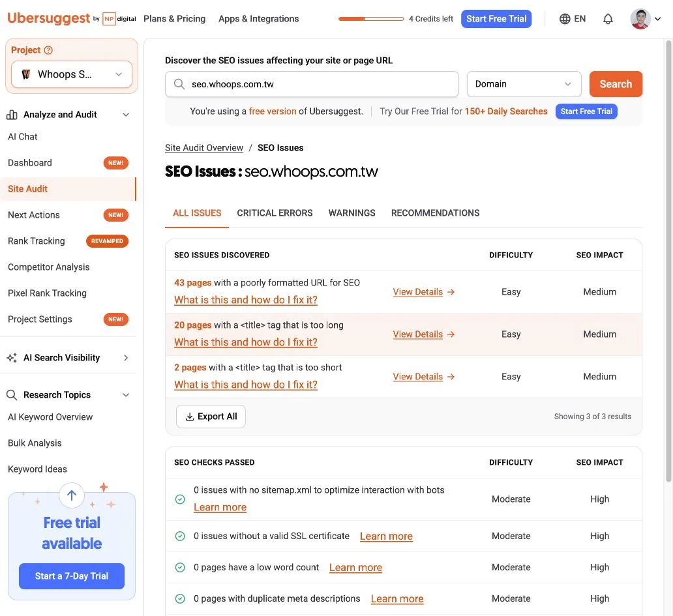Open the user profile avatar
Viewport: 673px width, 616px height.
(640, 19)
